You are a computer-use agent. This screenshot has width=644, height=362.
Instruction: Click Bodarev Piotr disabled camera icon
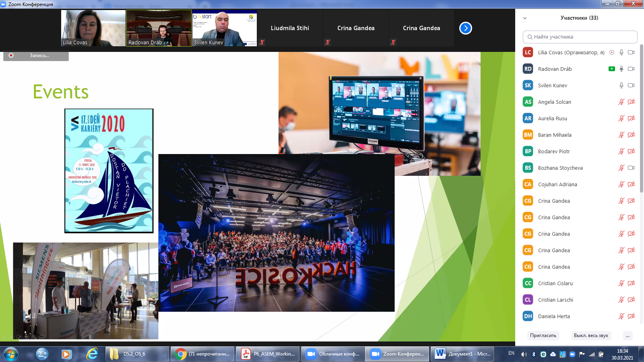tap(631, 151)
